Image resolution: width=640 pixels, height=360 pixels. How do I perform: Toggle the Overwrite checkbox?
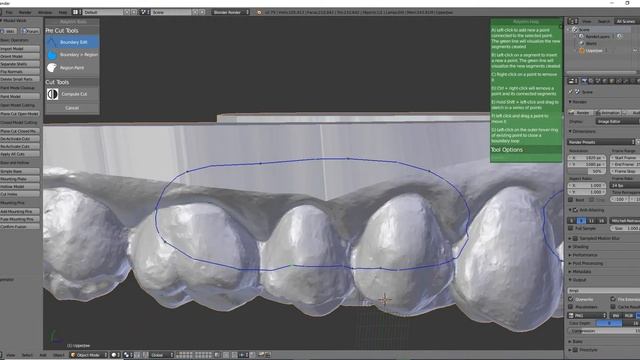click(x=571, y=299)
